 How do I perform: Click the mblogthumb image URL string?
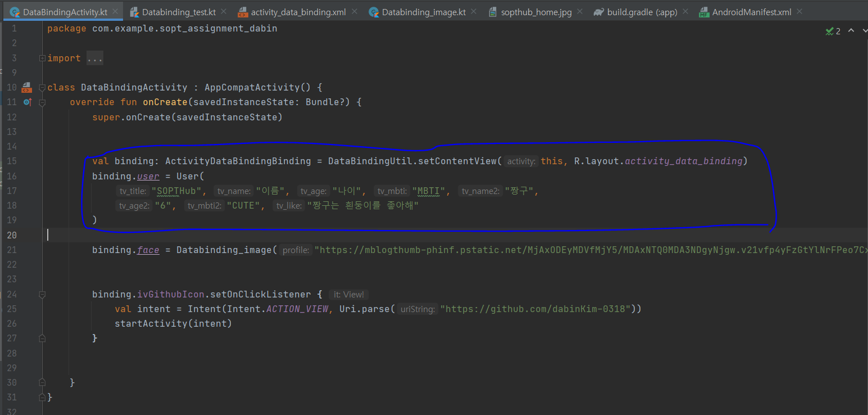(590, 250)
